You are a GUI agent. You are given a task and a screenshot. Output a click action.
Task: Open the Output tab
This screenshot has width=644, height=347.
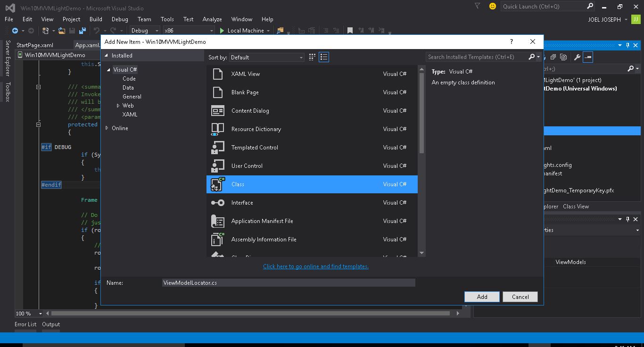(x=51, y=324)
